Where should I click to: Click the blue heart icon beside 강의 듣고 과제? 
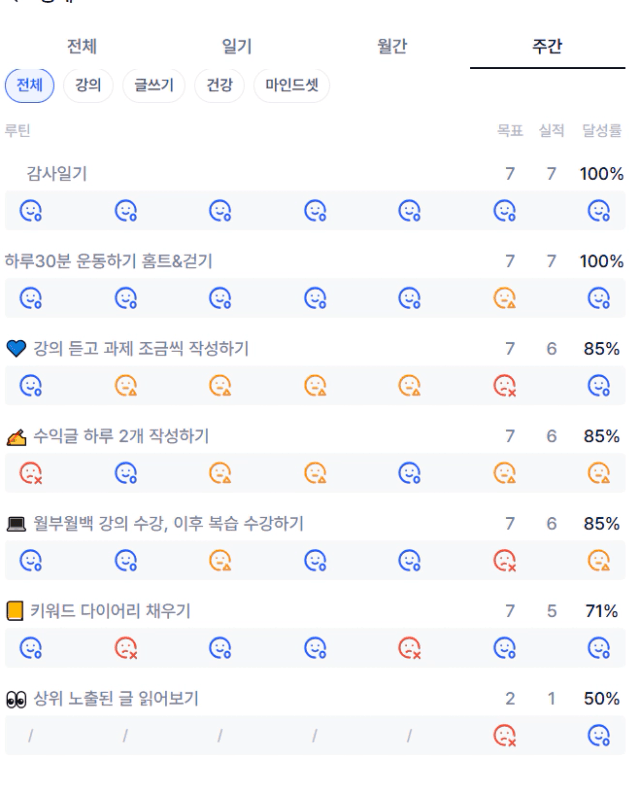tap(17, 349)
